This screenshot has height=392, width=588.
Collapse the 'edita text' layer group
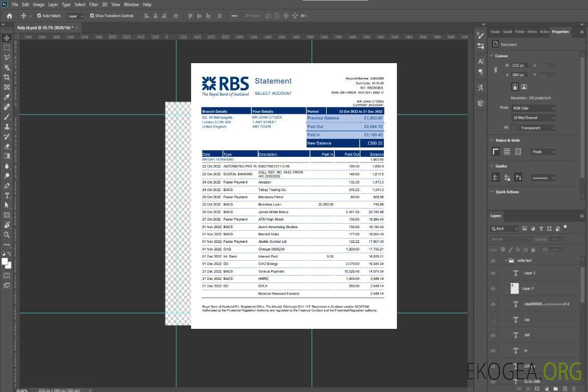click(x=505, y=260)
